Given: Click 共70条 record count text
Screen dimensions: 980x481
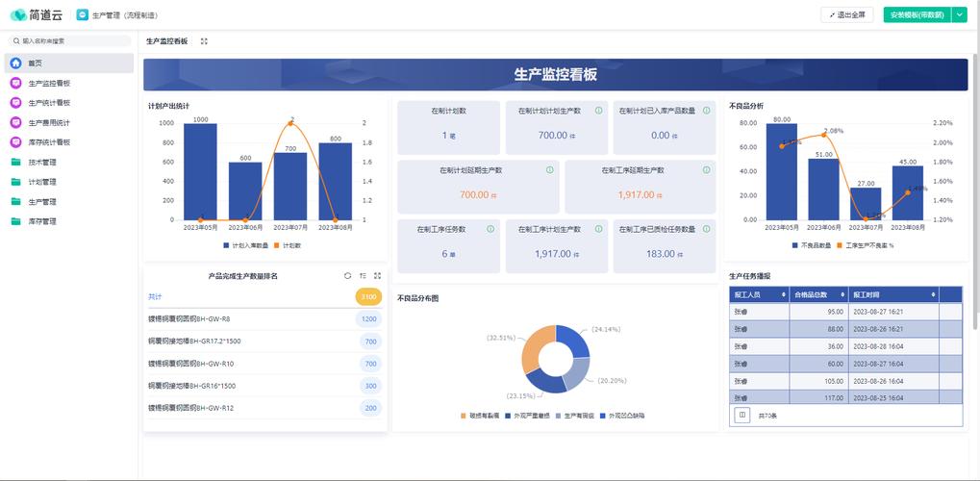Looking at the screenshot, I should point(766,416).
